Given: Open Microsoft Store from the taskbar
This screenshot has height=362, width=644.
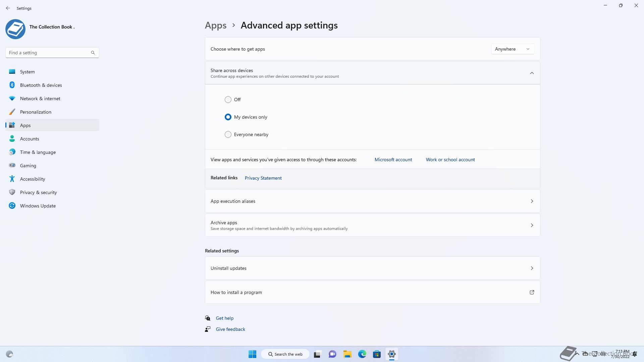Looking at the screenshot, I should [x=377, y=354].
